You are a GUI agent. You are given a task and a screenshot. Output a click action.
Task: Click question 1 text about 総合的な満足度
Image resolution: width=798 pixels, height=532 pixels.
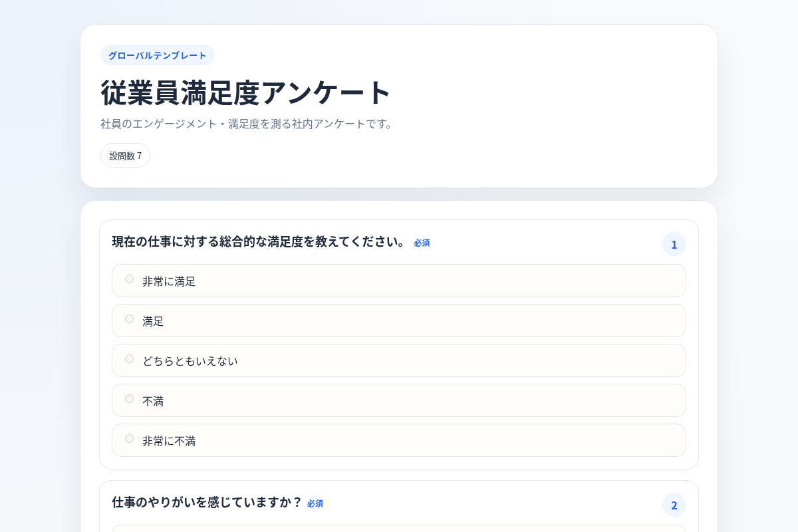coord(259,241)
